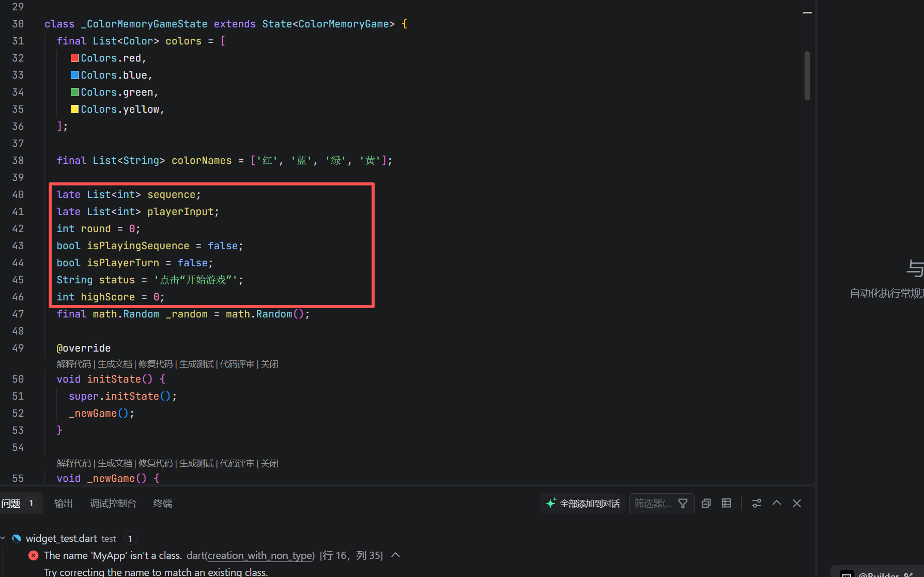Close the bottom panel with X icon
The height and width of the screenshot is (577, 924).
(797, 503)
